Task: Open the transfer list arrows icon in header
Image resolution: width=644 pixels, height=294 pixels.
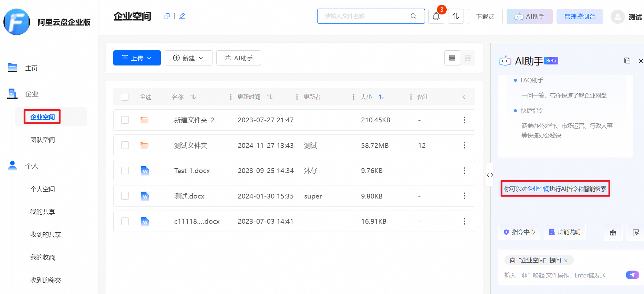Action: (x=456, y=16)
